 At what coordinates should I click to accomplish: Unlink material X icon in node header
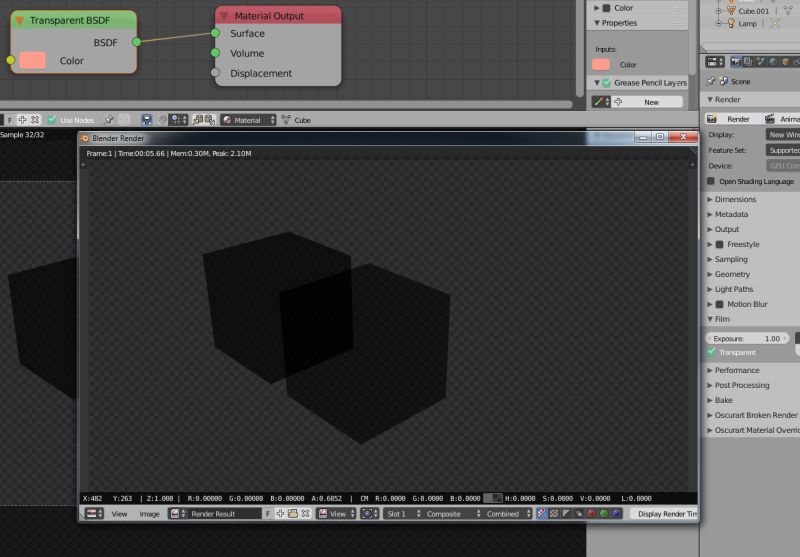pos(35,120)
